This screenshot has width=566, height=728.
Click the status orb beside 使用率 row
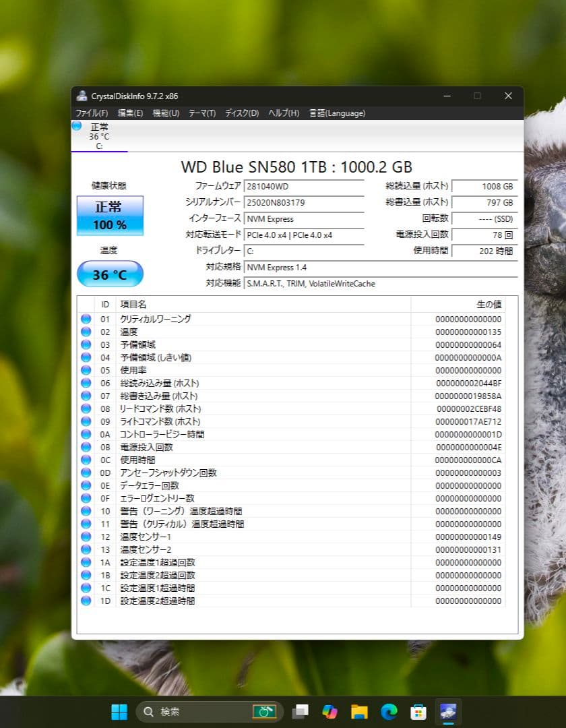click(86, 370)
